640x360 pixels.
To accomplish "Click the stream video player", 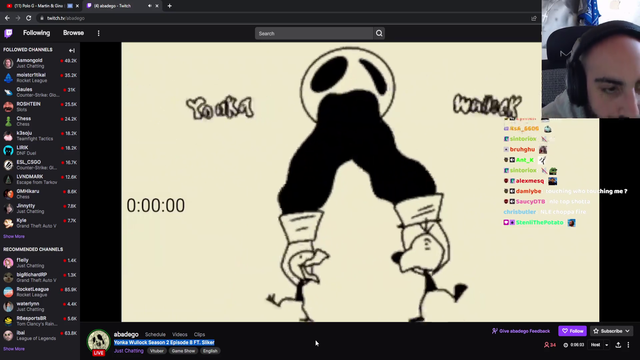I will (x=360, y=182).
